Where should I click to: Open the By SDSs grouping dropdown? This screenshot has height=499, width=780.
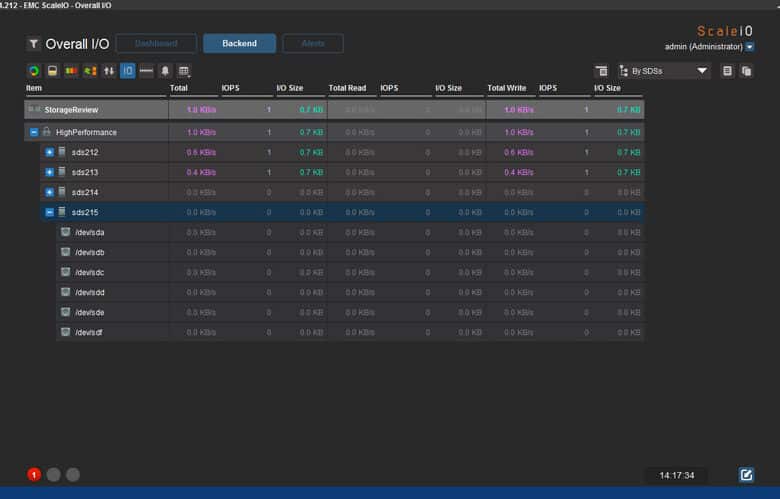click(664, 71)
